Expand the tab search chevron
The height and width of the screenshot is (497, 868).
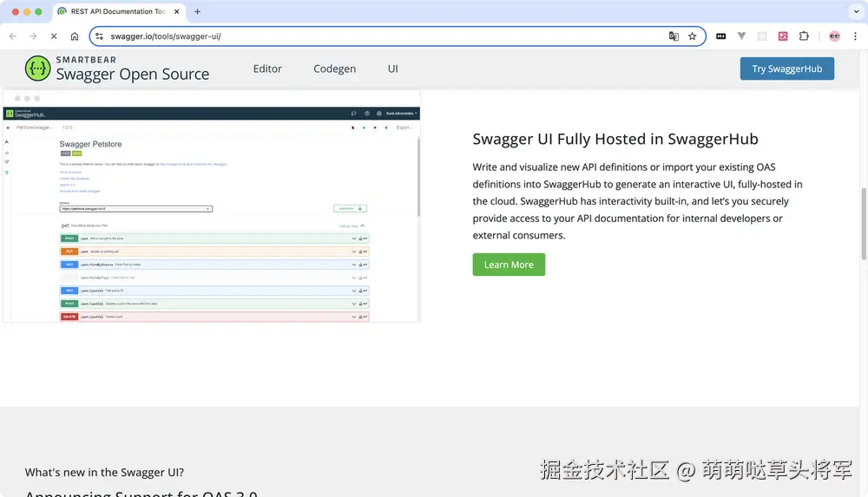click(856, 11)
